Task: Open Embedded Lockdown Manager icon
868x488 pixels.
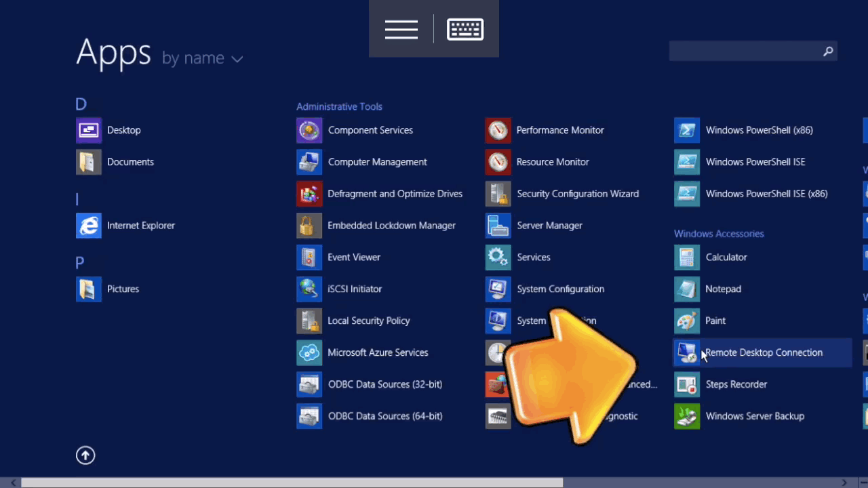Action: click(x=309, y=226)
